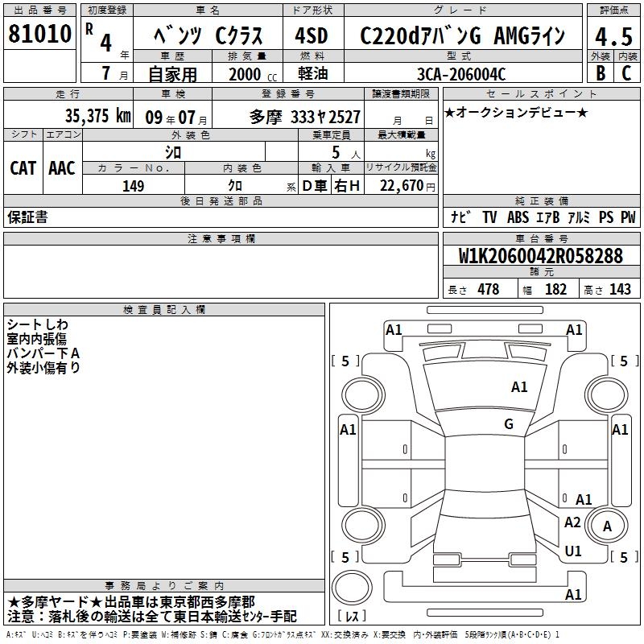
Task: Select inspector note 室内内張傷
Action: coord(36,339)
